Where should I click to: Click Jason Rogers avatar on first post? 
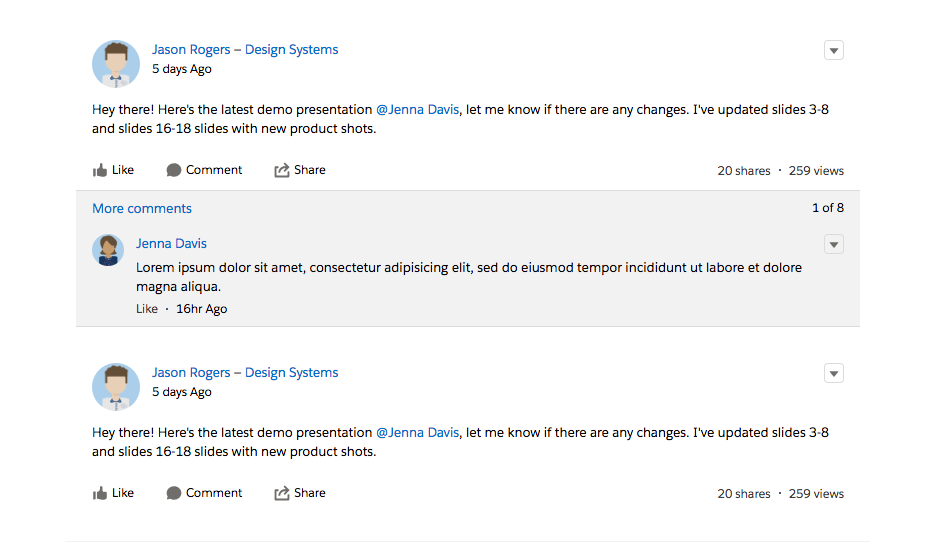116,64
